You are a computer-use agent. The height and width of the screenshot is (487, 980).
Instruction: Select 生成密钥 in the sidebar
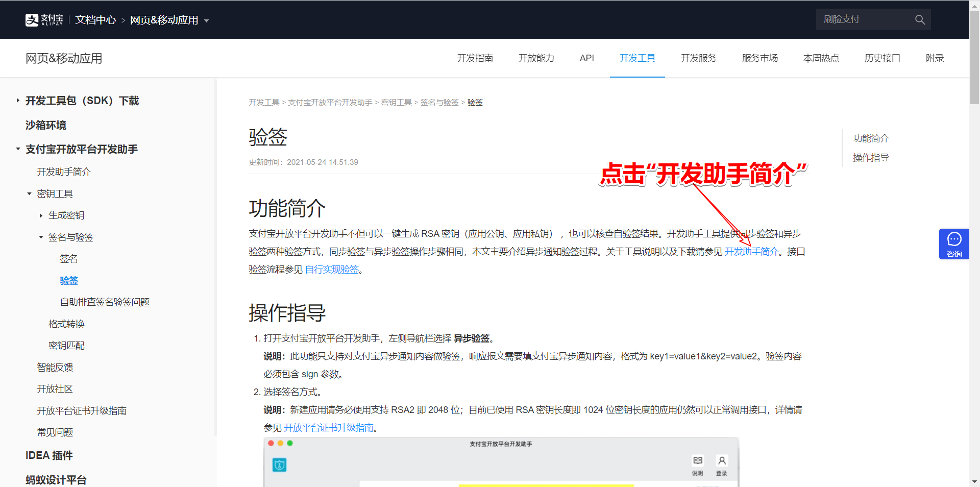(x=66, y=215)
